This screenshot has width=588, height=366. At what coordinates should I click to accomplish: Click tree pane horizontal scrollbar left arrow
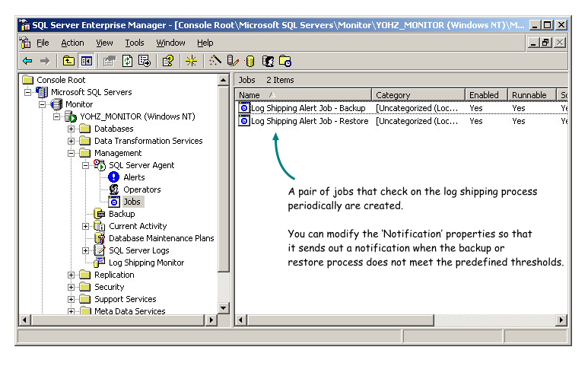pos(25,320)
